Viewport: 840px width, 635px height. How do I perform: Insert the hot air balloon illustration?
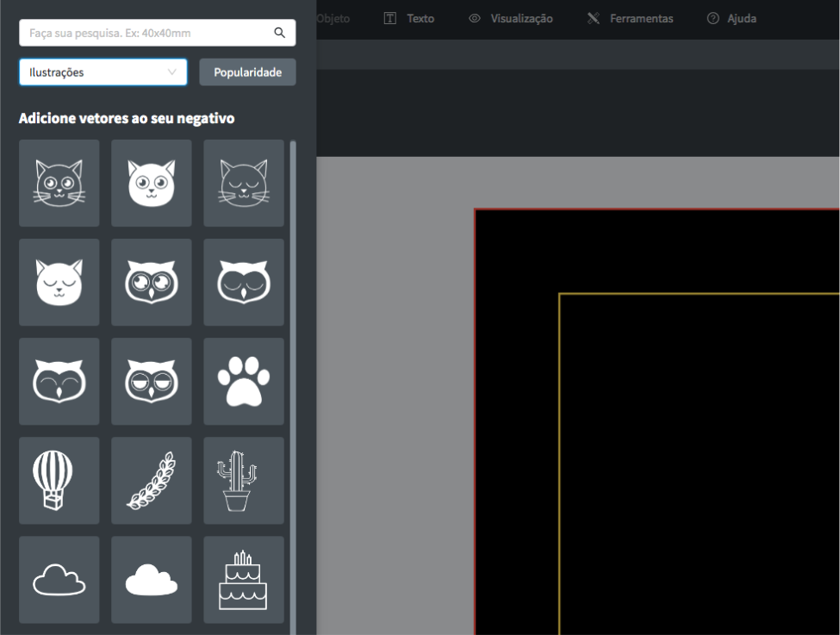click(x=59, y=481)
